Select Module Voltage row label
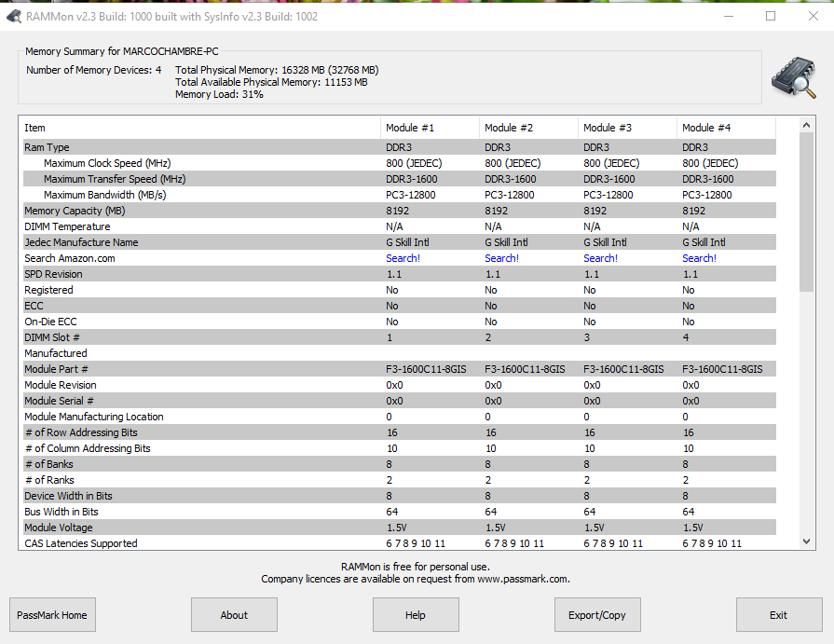Image resolution: width=834 pixels, height=644 pixels. [58, 528]
